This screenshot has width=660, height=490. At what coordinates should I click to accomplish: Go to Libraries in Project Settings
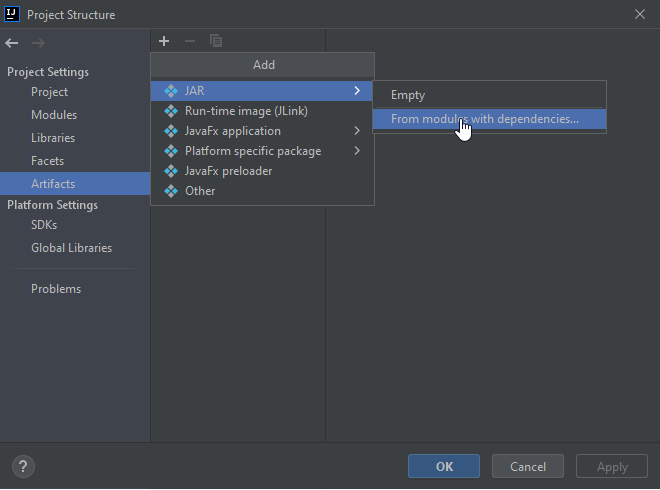tap(53, 138)
